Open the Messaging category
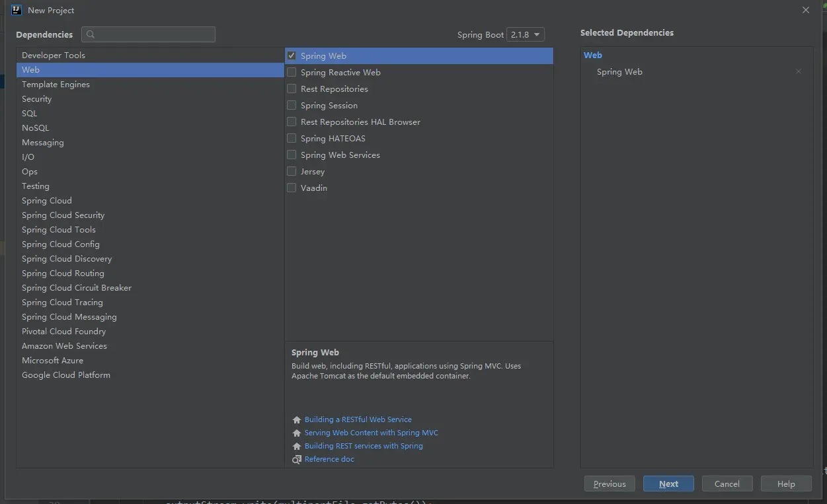827x504 pixels. point(150,143)
